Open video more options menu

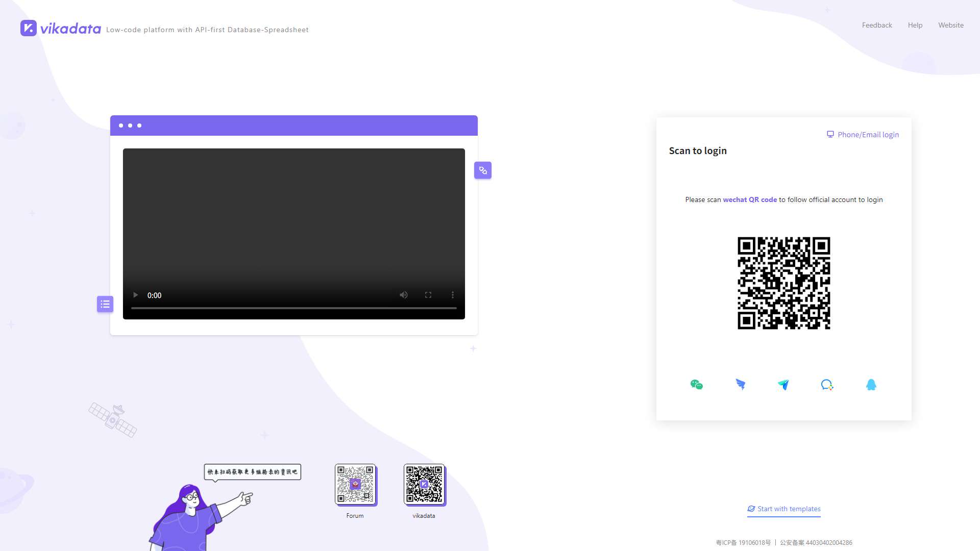(453, 295)
